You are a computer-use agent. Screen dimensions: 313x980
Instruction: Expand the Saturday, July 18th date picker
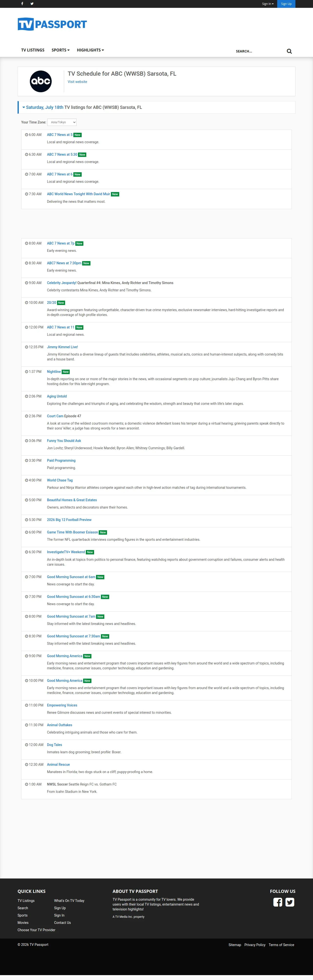click(x=43, y=107)
